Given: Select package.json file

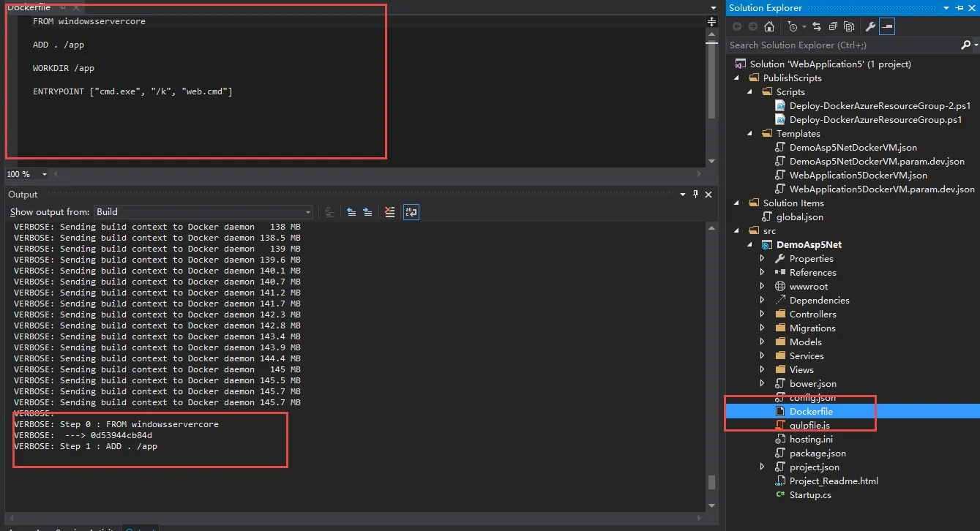Looking at the screenshot, I should (x=818, y=453).
